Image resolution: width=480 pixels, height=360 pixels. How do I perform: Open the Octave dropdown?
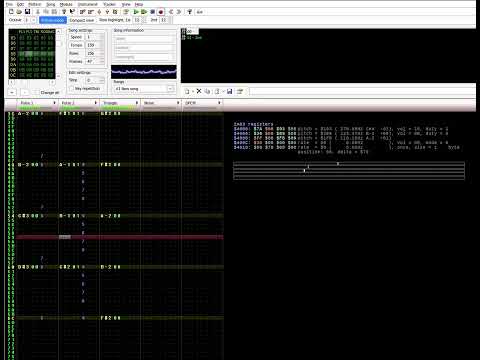click(x=33, y=20)
